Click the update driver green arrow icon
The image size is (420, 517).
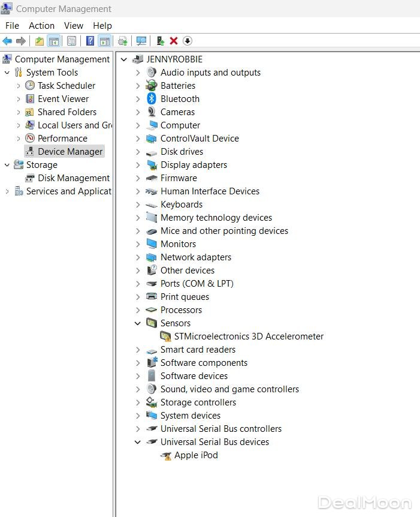(160, 41)
